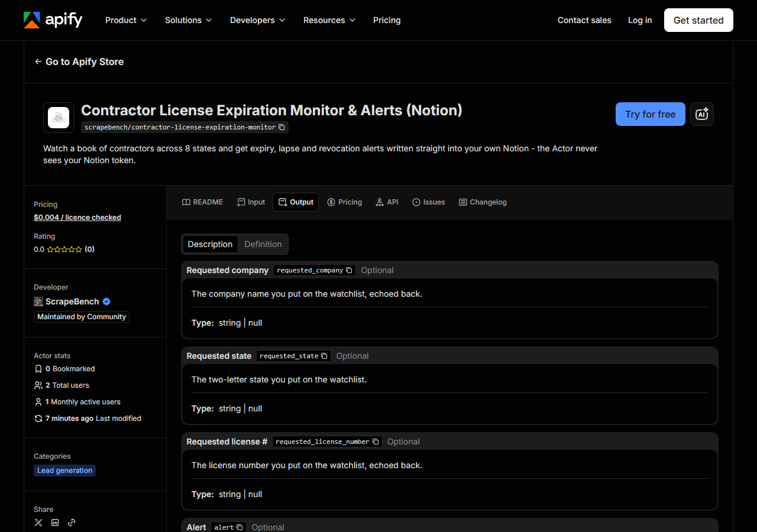View the Changelog tab
This screenshot has width=757, height=532.
click(x=483, y=202)
